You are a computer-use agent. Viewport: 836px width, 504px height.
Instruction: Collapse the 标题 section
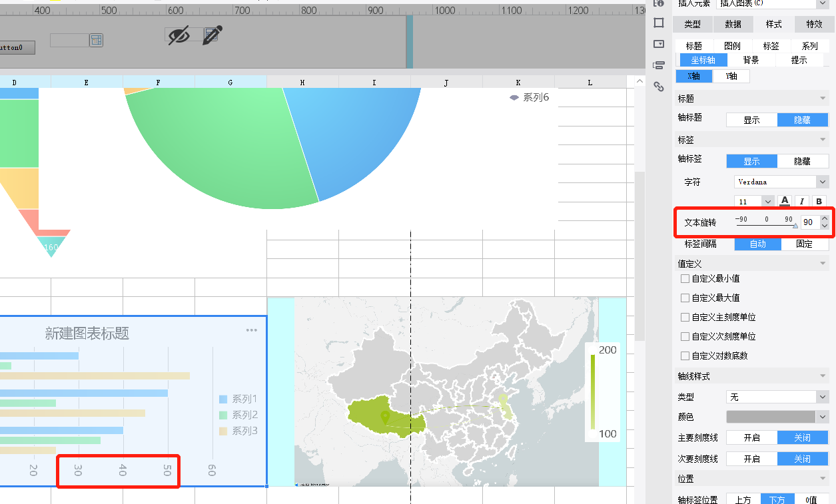click(823, 99)
